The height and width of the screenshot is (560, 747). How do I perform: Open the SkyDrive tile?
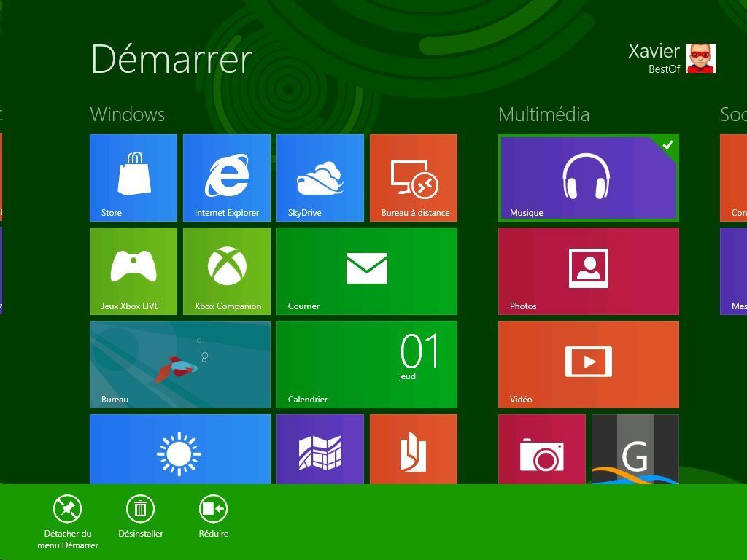pyautogui.click(x=320, y=178)
